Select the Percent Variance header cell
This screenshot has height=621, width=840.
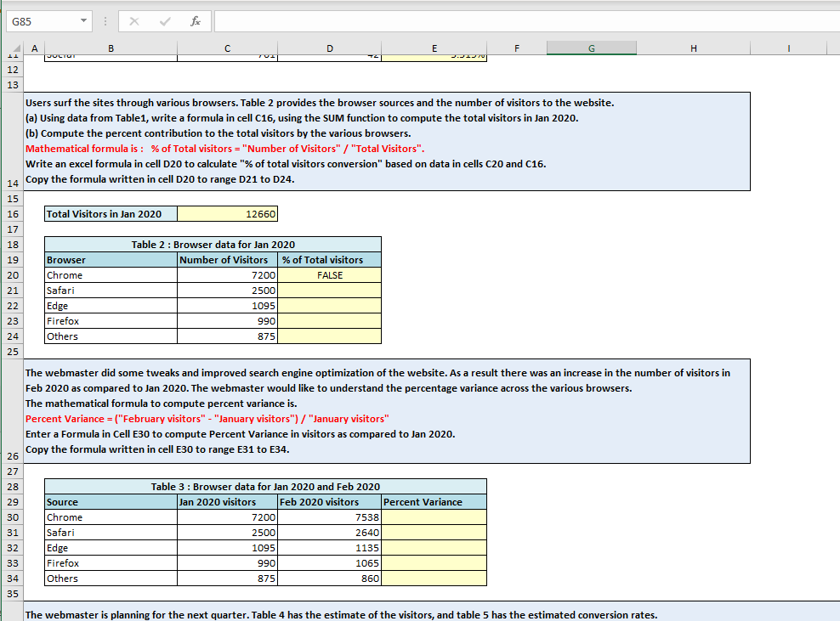click(x=434, y=502)
